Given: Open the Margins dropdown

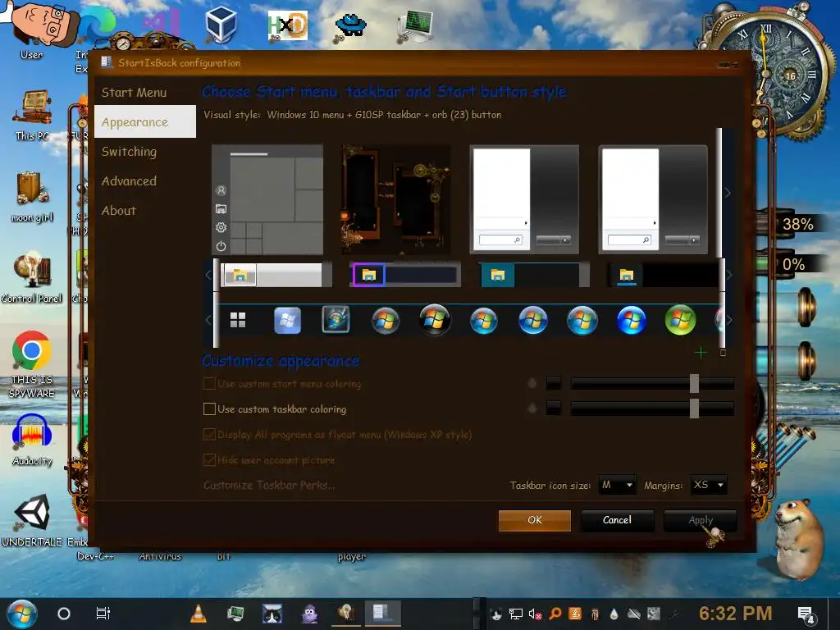Looking at the screenshot, I should click(709, 485).
